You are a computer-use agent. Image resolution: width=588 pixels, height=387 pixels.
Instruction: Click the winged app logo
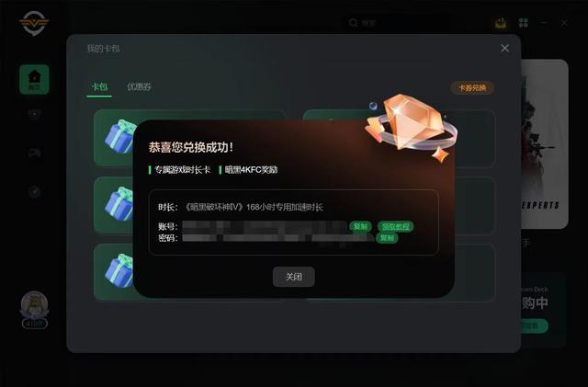34,23
